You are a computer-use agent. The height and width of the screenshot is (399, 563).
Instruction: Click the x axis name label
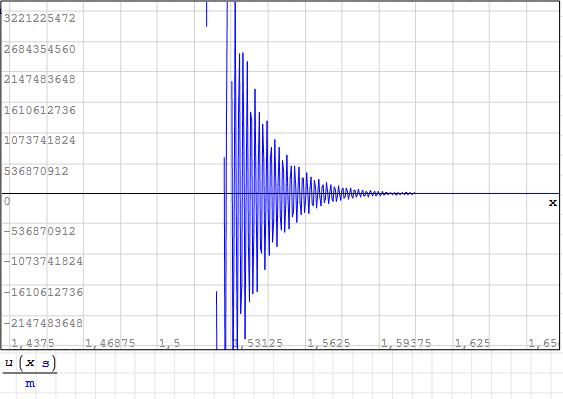[x=553, y=203]
